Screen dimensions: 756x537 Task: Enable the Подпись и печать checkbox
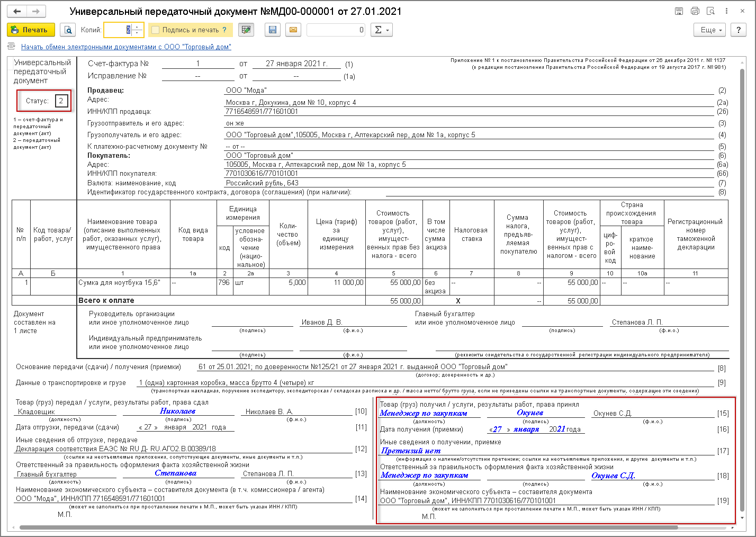tap(155, 30)
